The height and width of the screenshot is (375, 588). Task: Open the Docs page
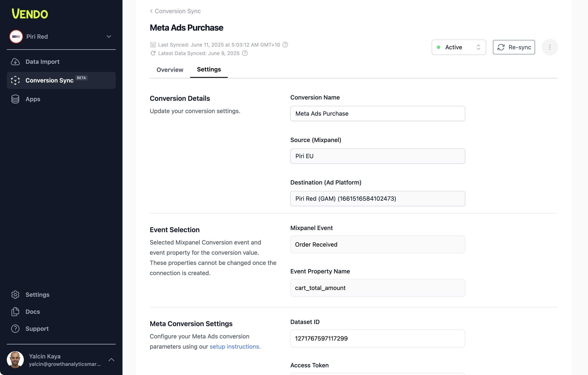coord(33,312)
